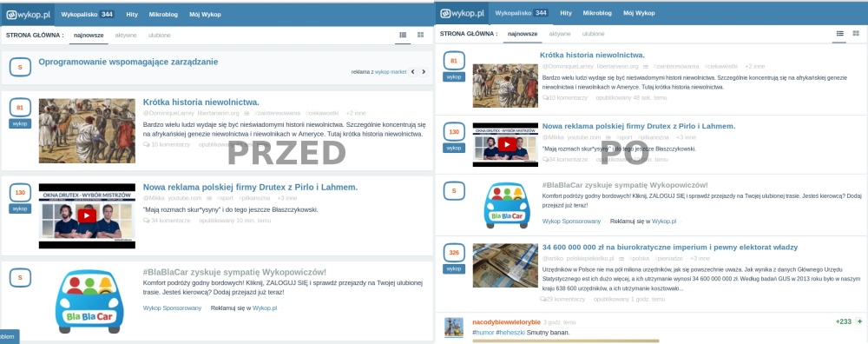Click wykop button under 130 in PRZED
The width and height of the screenshot is (868, 344).
20,208
